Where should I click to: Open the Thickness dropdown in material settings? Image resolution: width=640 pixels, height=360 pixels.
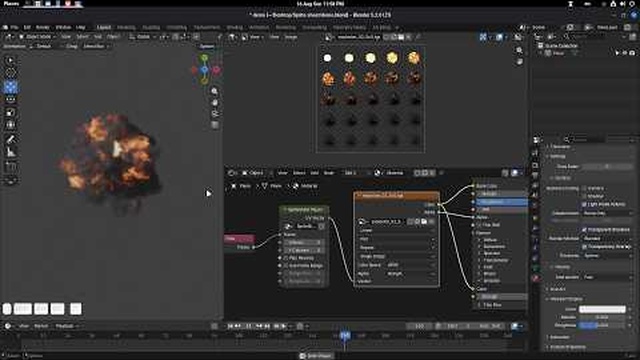606,256
